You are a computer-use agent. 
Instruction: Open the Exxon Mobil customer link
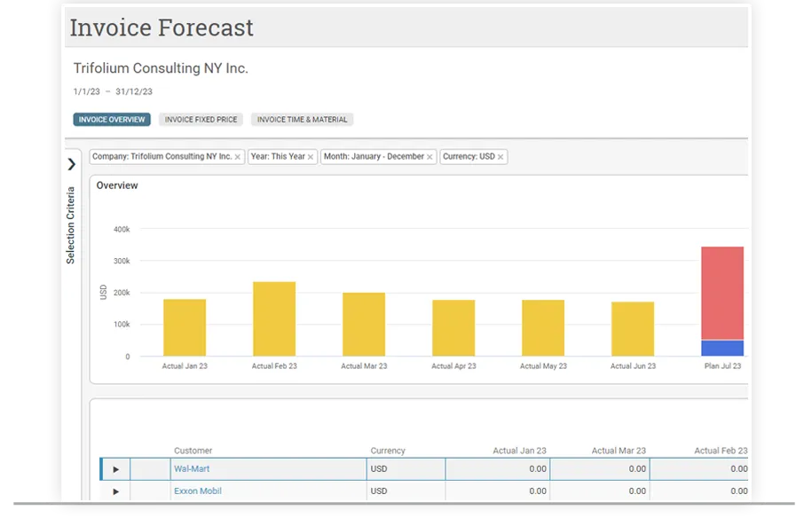pyautogui.click(x=198, y=491)
